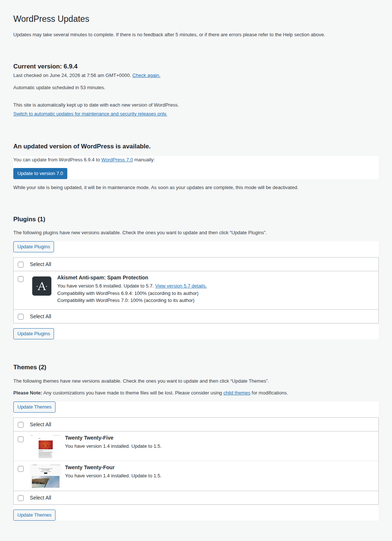
Task: Open the Twenty Twenty-Five theme thumbnail
Action: coord(45,446)
